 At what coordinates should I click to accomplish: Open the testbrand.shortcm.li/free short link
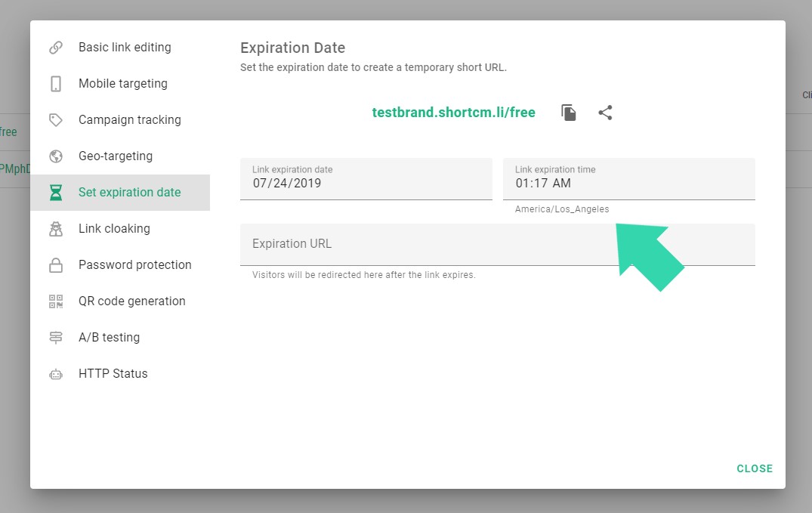(453, 113)
